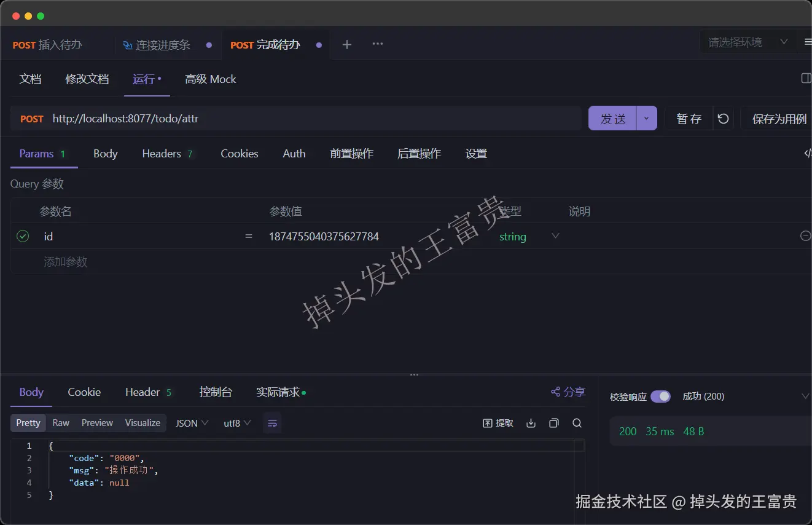Click the 添加参数 placeholder field
Viewport: 812px width, 525px height.
[66, 261]
